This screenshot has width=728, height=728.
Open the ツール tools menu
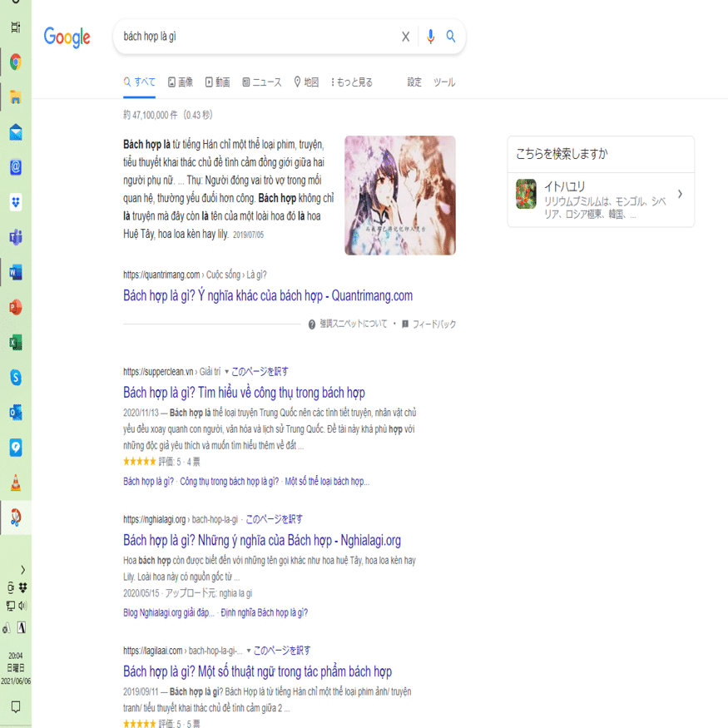pyautogui.click(x=443, y=82)
